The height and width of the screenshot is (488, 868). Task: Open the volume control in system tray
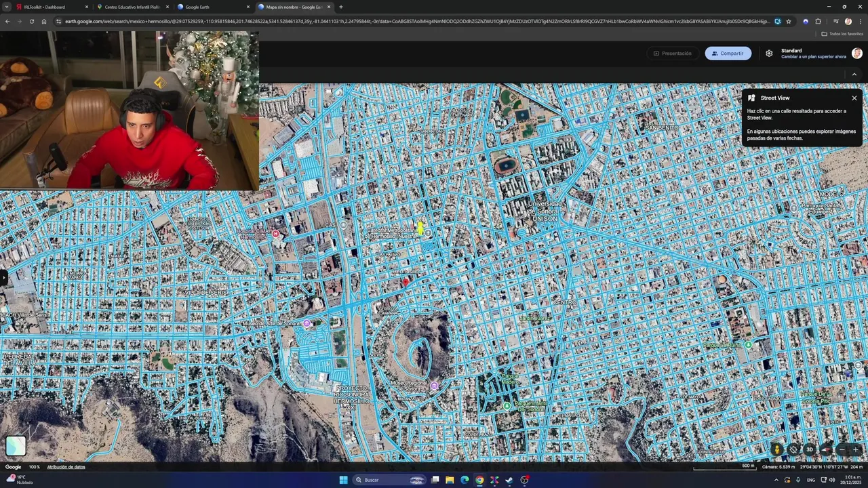[x=832, y=480]
